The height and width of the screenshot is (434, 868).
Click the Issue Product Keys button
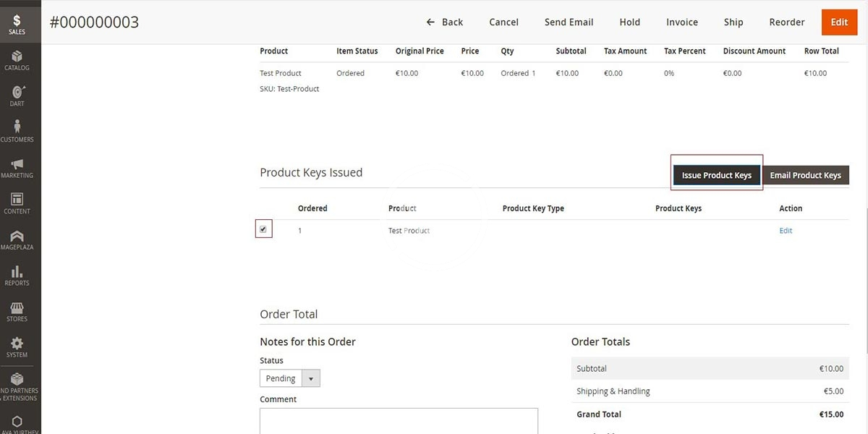pos(716,175)
